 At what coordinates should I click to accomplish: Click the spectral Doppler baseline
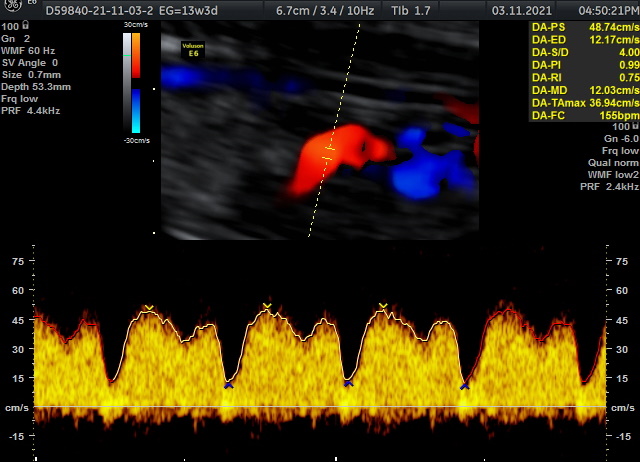pos(320,407)
